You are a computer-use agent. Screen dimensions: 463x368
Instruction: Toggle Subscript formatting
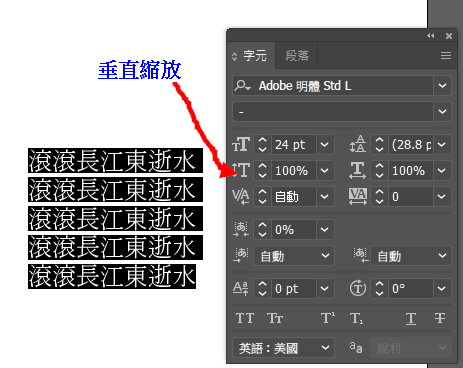point(356,318)
